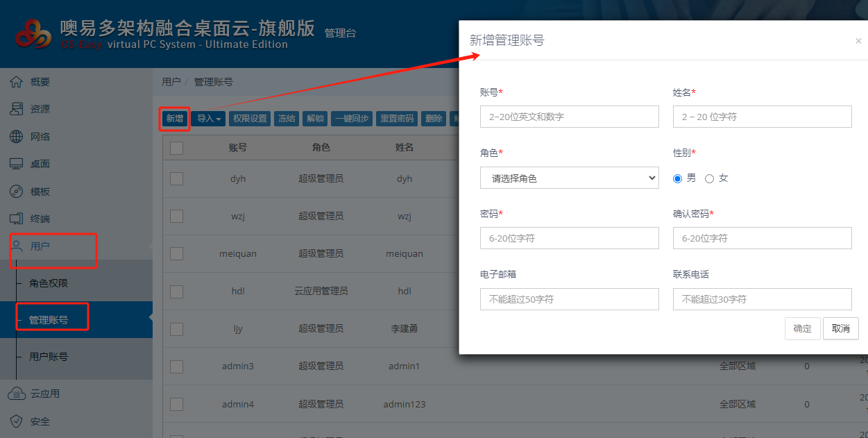
Task: Close the 新增管理账号 dialog with X
Action: (858, 41)
